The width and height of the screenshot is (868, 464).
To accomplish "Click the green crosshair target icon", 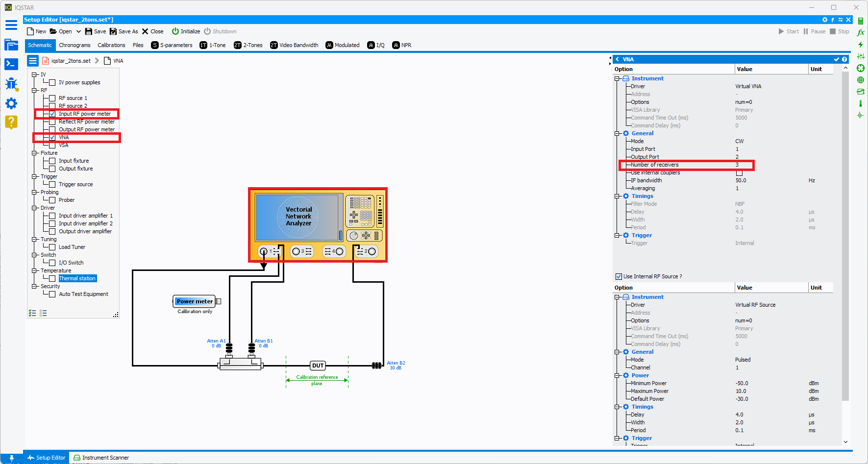I will (860, 68).
